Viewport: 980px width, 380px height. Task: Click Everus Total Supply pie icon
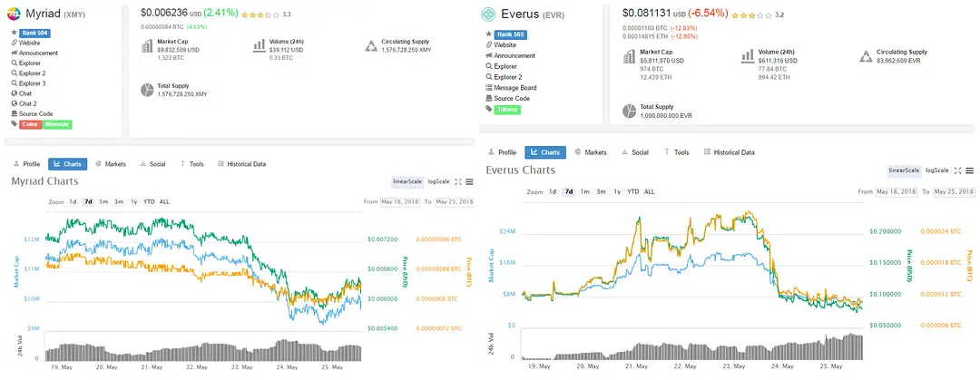[629, 112]
